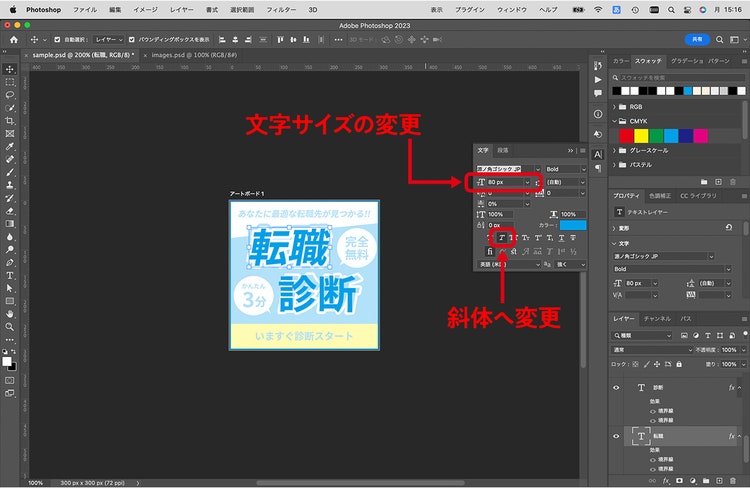Click the red CMYK swatch
Viewport: 750px width, 488px height.
click(626, 136)
